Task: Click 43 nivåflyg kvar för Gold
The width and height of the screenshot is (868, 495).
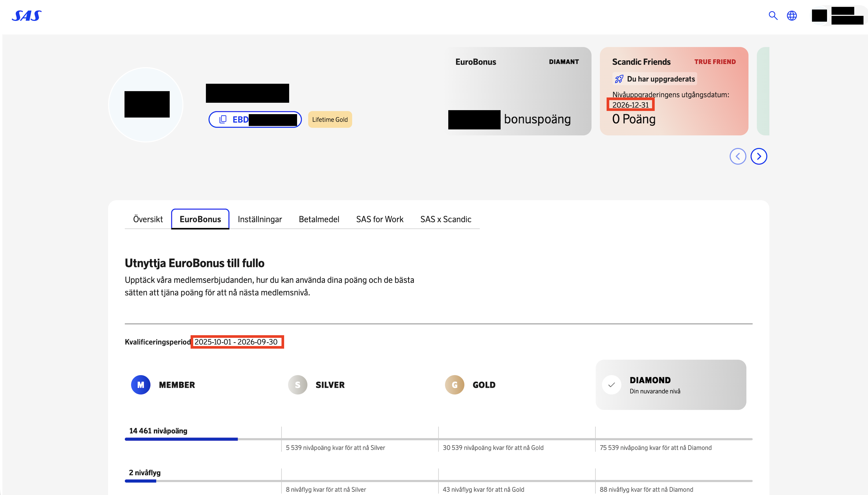Action: pyautogui.click(x=483, y=489)
